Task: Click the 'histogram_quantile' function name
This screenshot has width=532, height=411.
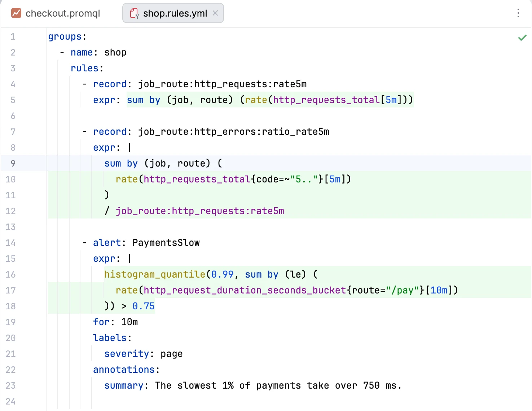Action: click(155, 274)
